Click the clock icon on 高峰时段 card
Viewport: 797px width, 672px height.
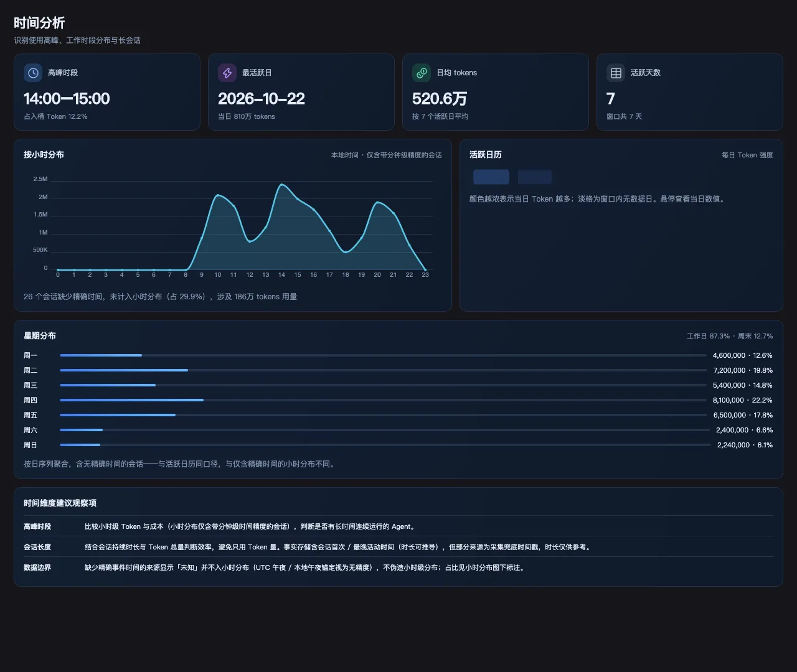(33, 73)
